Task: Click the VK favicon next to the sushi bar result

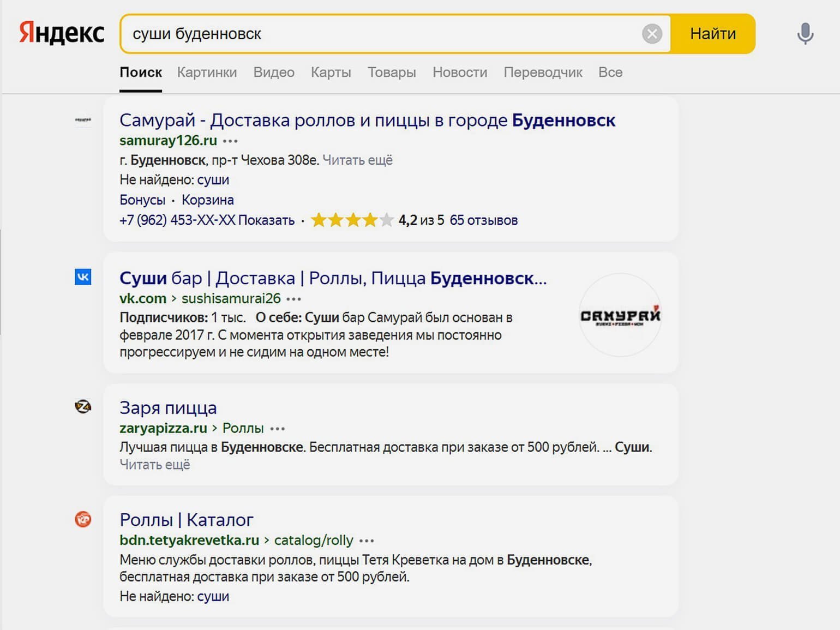Action: click(x=83, y=277)
